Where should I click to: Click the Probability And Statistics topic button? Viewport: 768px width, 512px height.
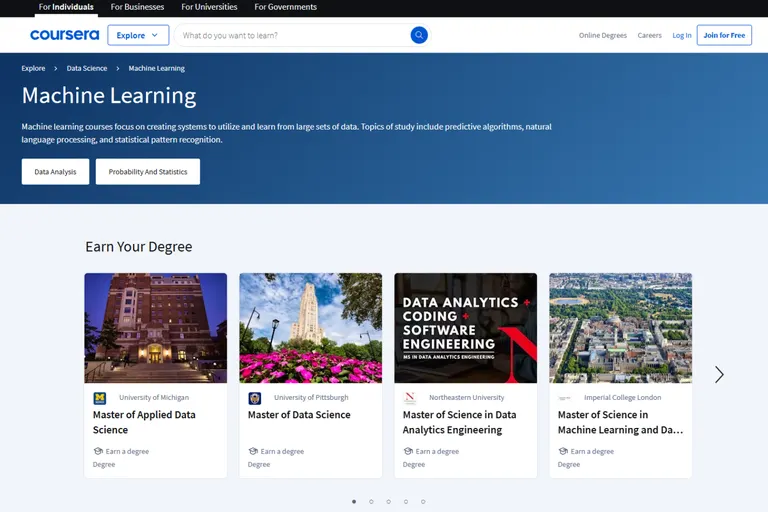pyautogui.click(x=148, y=171)
